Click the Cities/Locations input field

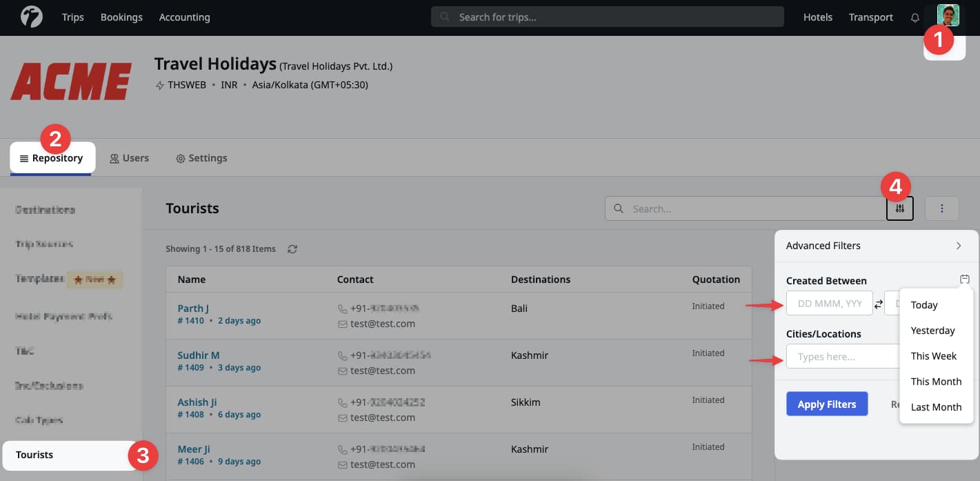[841, 356]
